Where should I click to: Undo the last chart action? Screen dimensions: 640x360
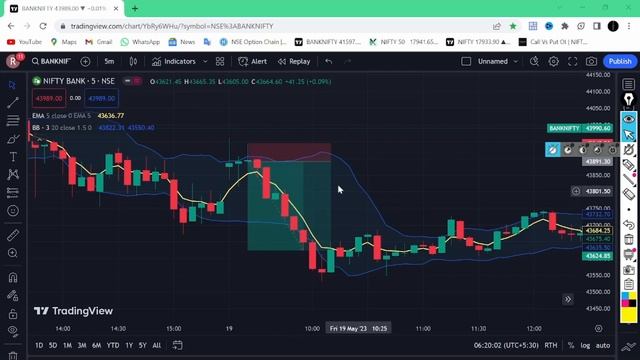tap(329, 61)
